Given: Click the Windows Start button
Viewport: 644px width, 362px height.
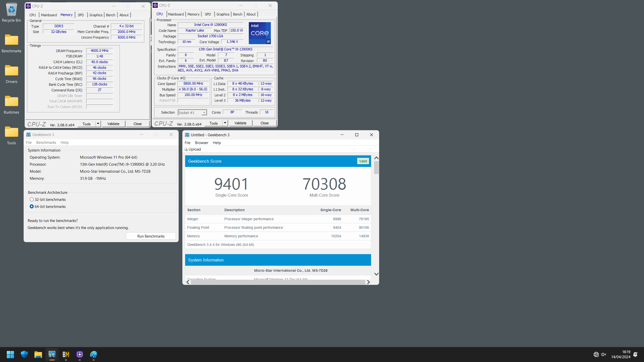Looking at the screenshot, I should 10,354.
